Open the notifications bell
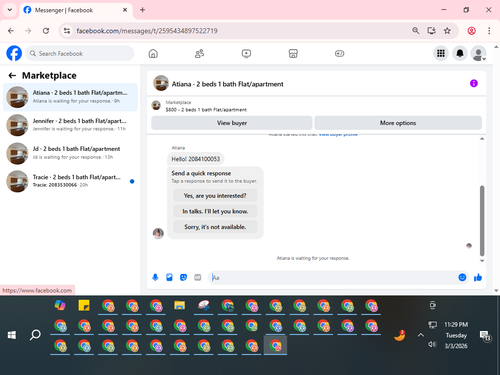500x375 pixels. [x=460, y=53]
